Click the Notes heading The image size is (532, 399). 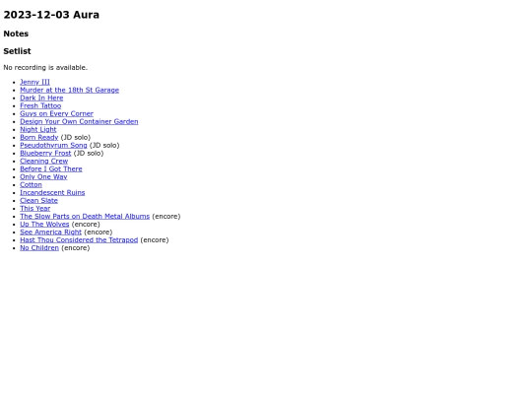point(16,33)
